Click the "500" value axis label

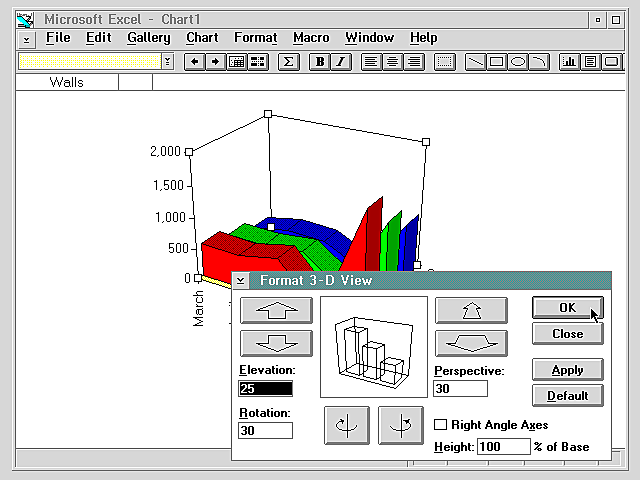coord(178,248)
